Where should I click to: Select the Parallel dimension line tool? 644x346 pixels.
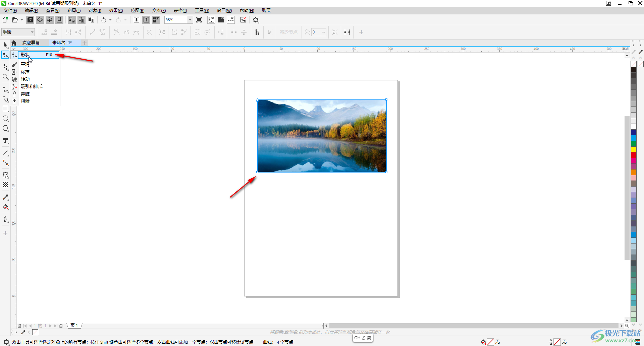click(5, 153)
